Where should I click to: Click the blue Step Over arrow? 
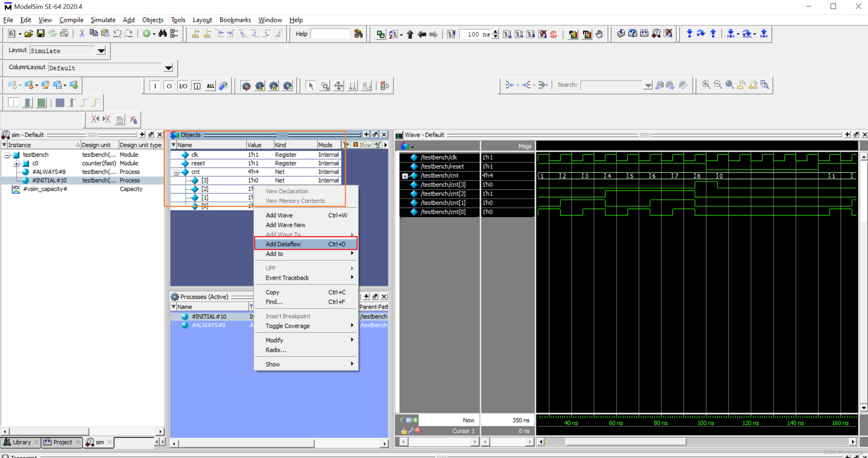tap(701, 33)
